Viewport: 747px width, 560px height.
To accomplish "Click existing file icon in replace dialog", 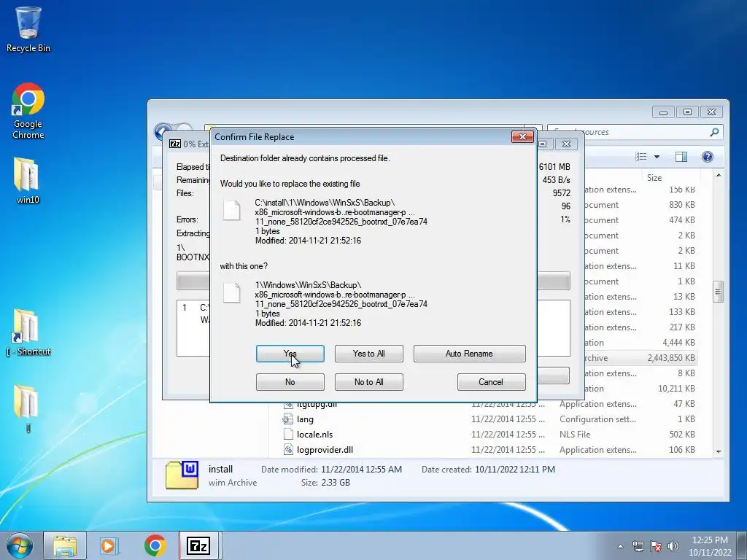I will pyautogui.click(x=231, y=211).
